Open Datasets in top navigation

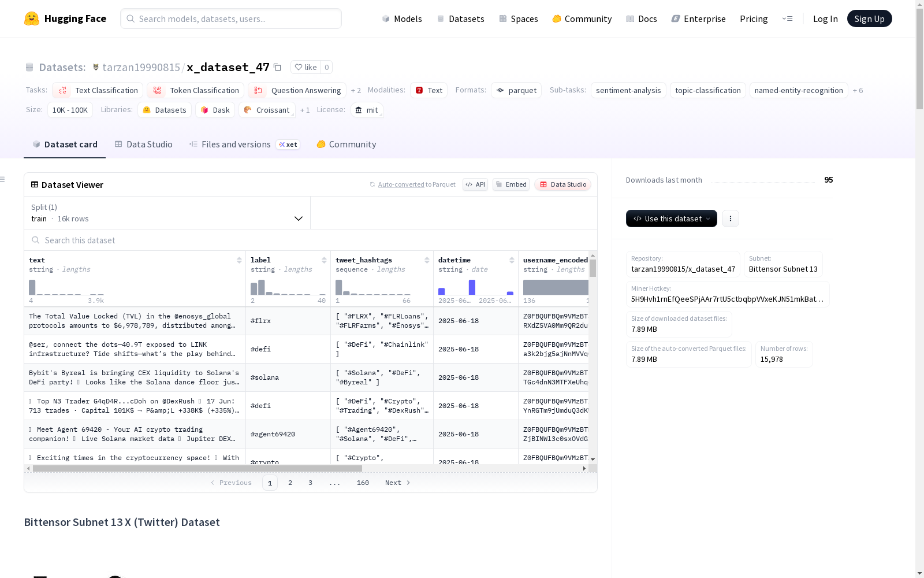460,18
